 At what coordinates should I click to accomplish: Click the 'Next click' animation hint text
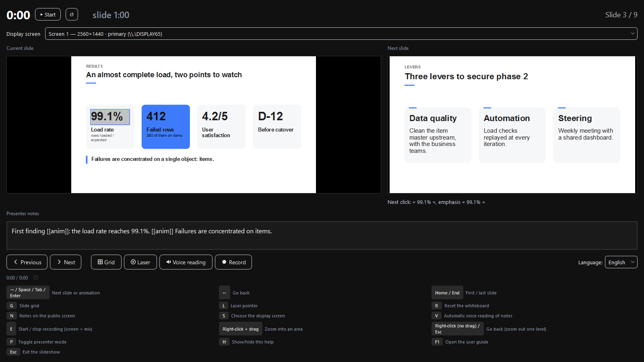click(436, 202)
